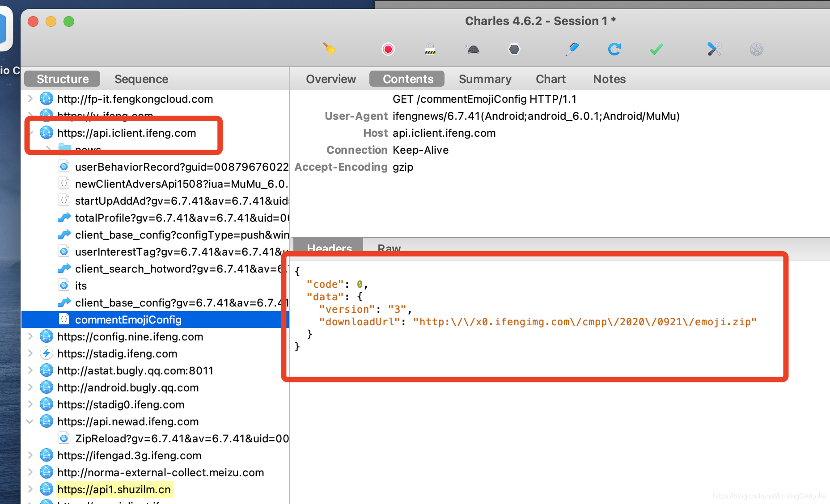Stop recording with the red record button
The width and height of the screenshot is (830, 504).
(388, 49)
